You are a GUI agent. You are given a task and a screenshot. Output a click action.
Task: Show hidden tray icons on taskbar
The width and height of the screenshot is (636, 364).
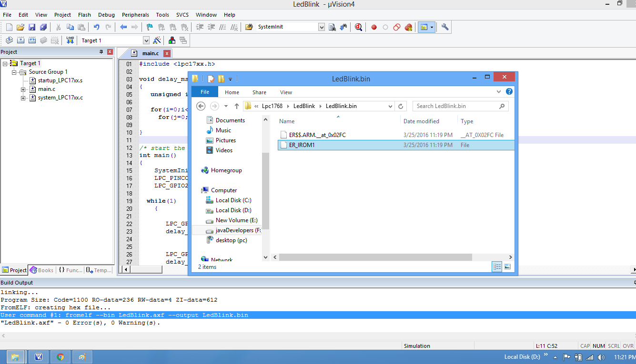(555, 357)
